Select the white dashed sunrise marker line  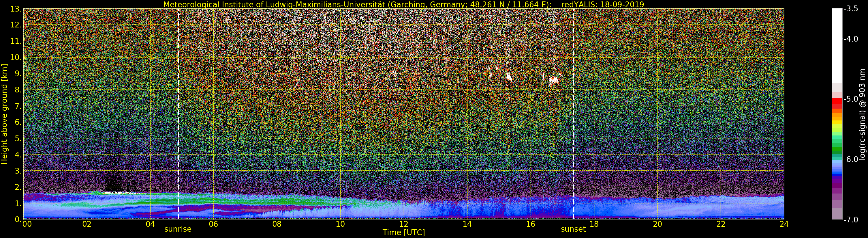point(178,114)
